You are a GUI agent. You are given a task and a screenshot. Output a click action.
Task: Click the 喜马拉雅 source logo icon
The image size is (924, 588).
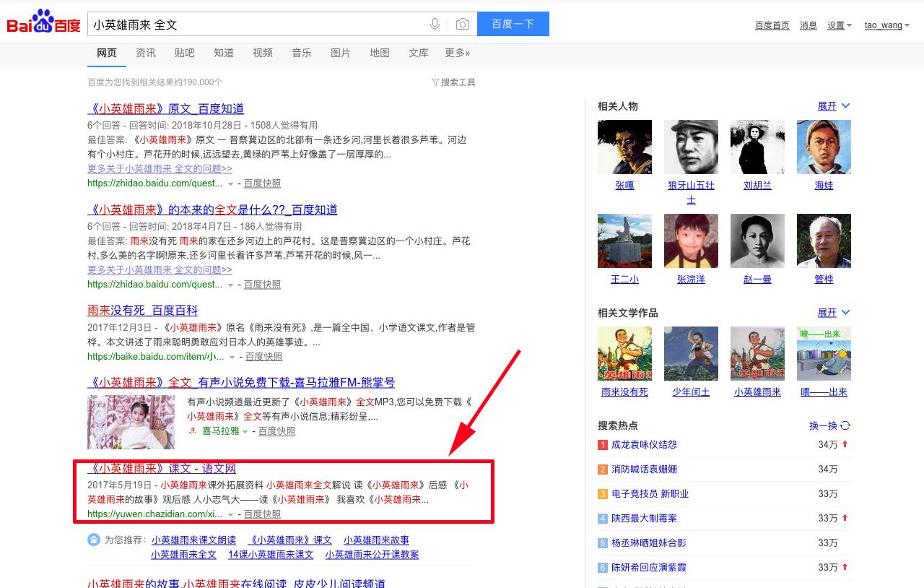[193, 431]
